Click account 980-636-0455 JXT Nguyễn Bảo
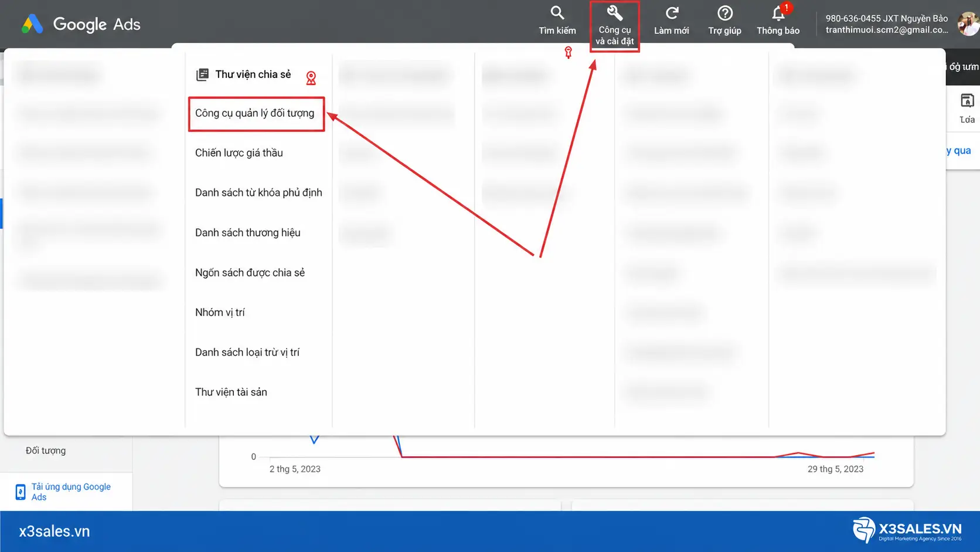Image resolution: width=980 pixels, height=552 pixels. 886,18
